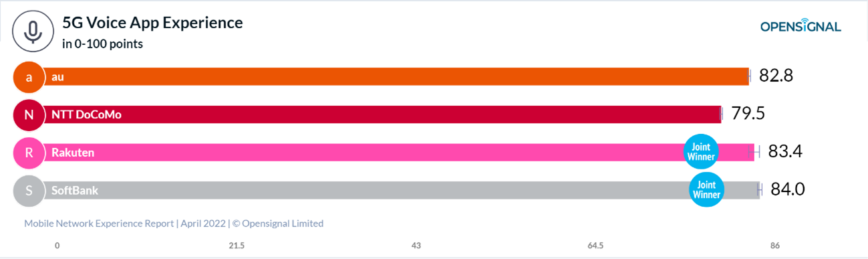Click the 43 axis tick label

(x=416, y=246)
